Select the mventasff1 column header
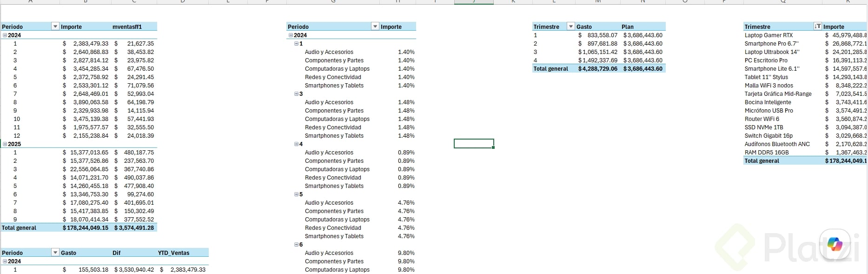Image resolution: width=868 pixels, height=274 pixels. coord(127,27)
